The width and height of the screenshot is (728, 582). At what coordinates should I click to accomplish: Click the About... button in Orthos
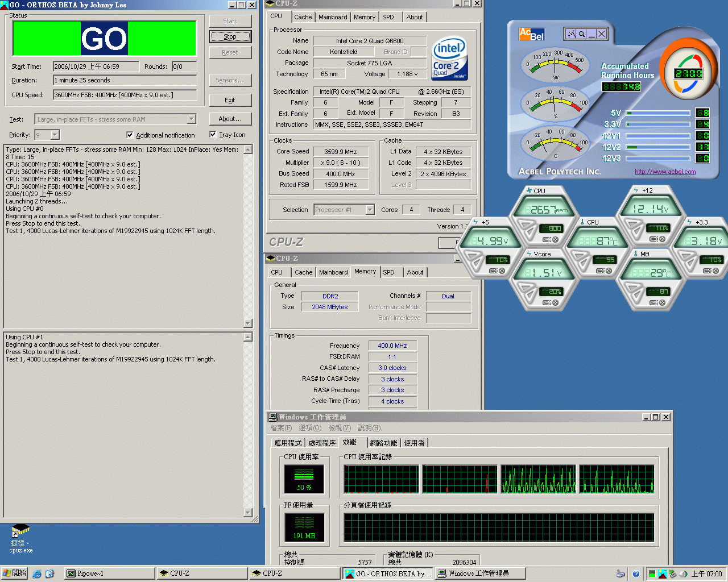click(x=230, y=119)
